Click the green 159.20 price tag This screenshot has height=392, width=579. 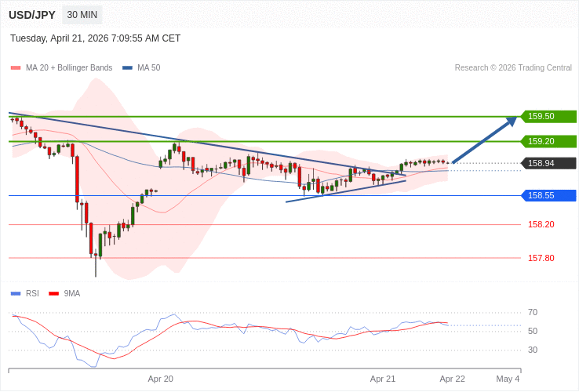coord(548,141)
